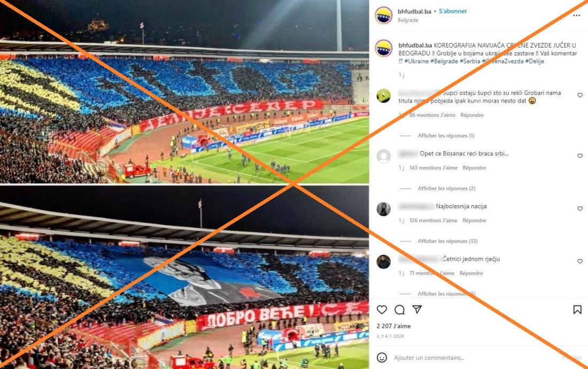
Task: Share post using paper plane icon
Action: 417,309
